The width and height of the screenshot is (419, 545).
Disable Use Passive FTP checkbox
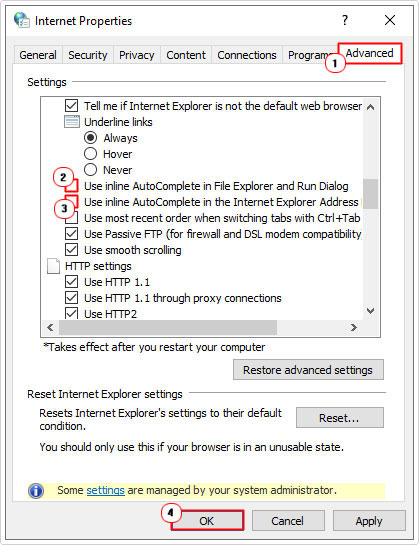72,234
